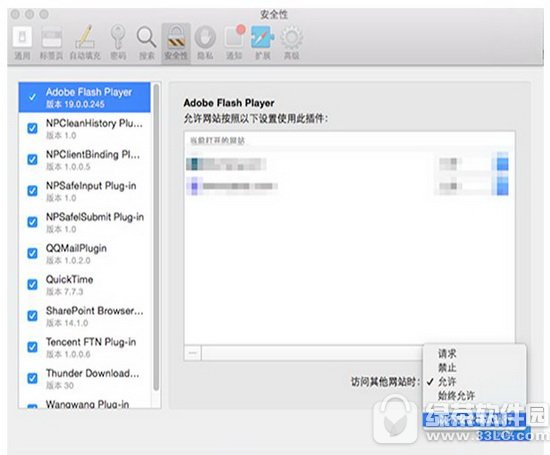Disable the SharePoint Browser plug-in checkbox
Image resolution: width=550 pixels, height=455 pixels.
32,315
